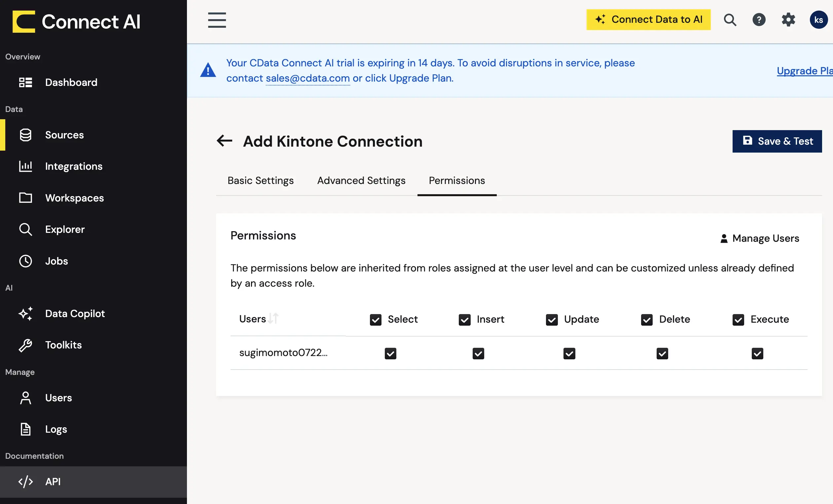
Task: Open Jobs in the sidebar
Action: (93, 261)
